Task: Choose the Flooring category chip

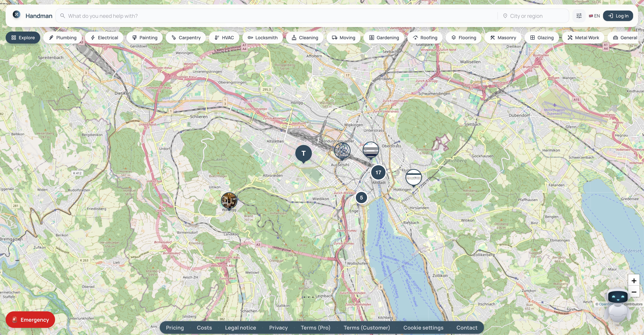Action: [463, 38]
